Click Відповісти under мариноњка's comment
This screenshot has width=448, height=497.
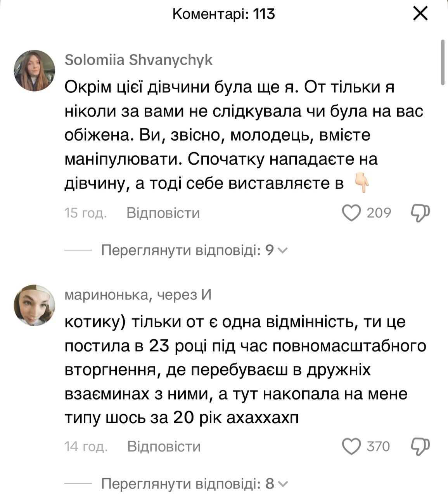coord(164,447)
